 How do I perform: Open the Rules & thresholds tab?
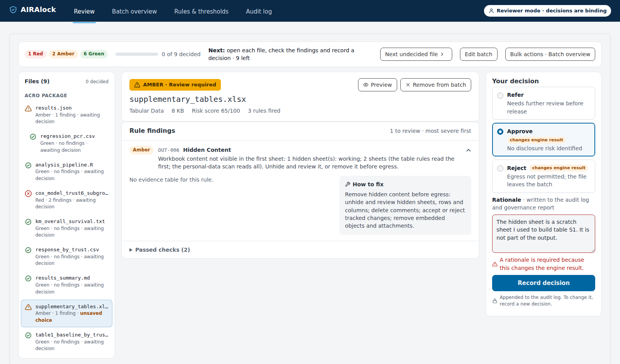201,11
